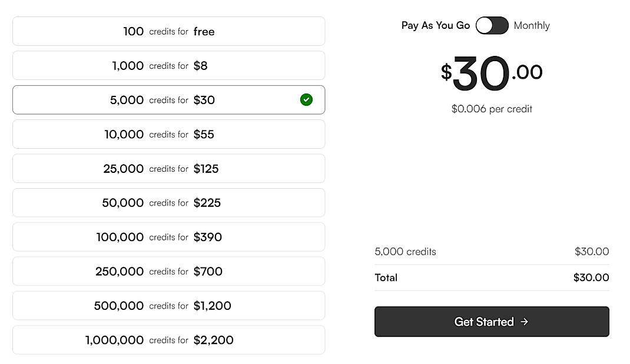Click the Monthly label

532,25
